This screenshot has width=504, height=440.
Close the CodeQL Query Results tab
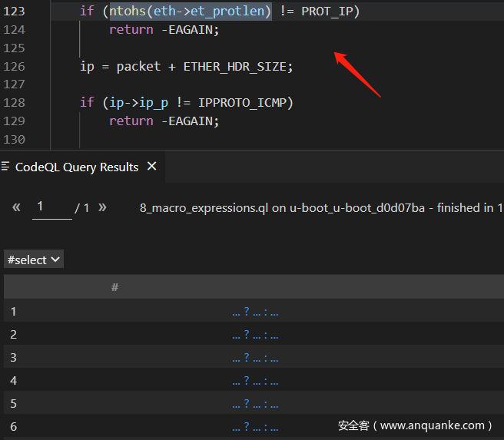pyautogui.click(x=152, y=167)
